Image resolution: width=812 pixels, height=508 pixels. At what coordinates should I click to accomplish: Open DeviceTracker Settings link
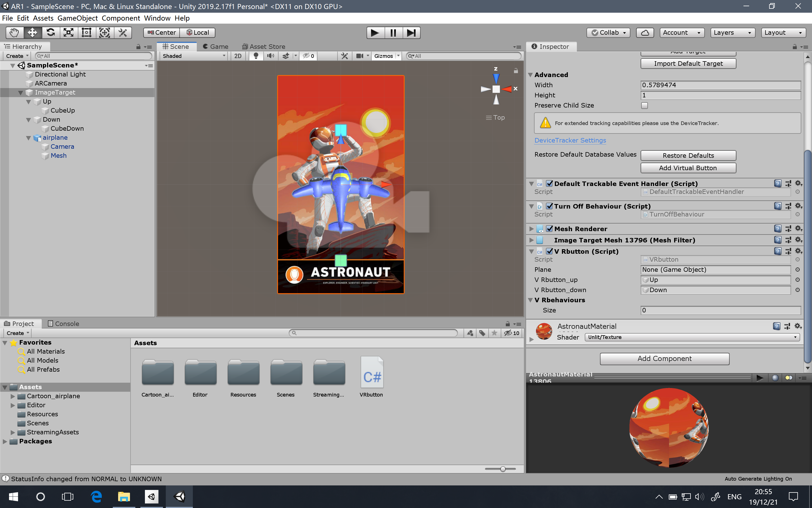(570, 140)
